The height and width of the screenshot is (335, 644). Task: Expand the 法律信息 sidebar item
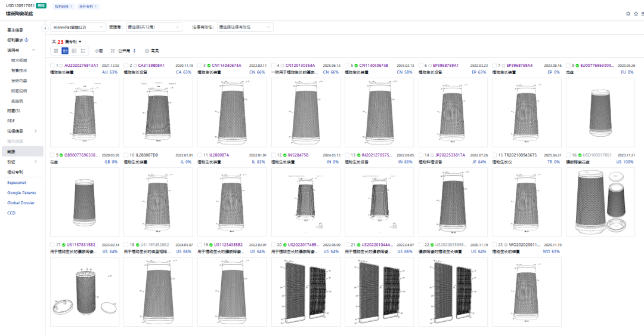click(36, 131)
